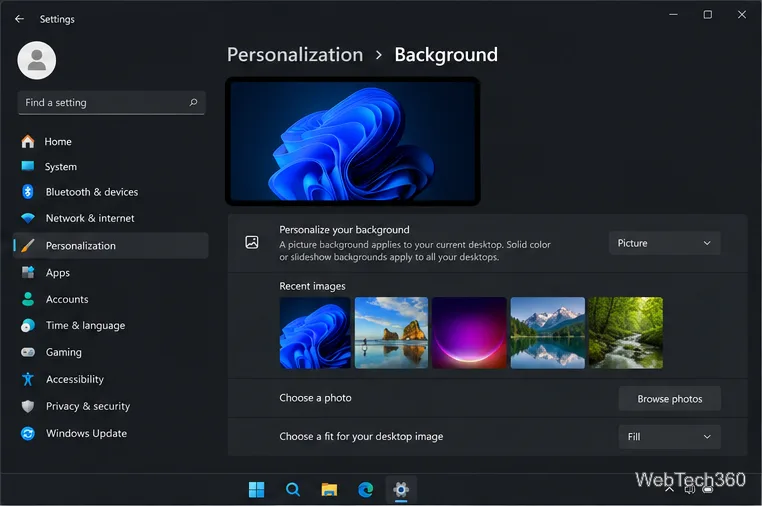Click the picture icon beside Personalize your background
The image size is (762, 506).
[252, 242]
